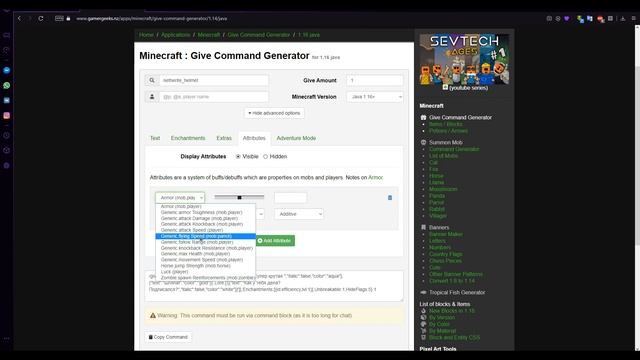Click the Copy Command button

point(168,337)
